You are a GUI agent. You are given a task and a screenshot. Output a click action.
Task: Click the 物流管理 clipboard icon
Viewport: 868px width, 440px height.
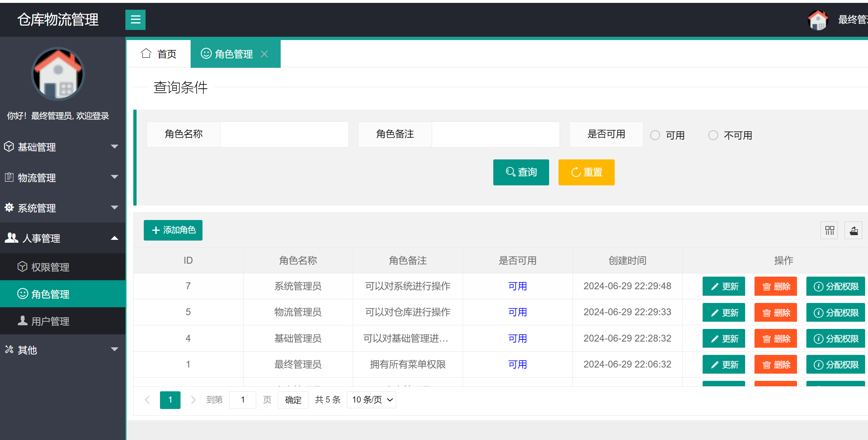tap(9, 177)
